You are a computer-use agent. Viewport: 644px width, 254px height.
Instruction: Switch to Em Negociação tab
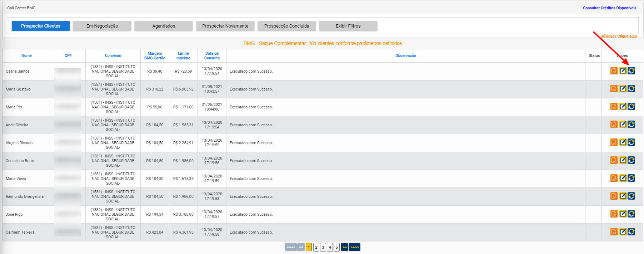pos(102,26)
